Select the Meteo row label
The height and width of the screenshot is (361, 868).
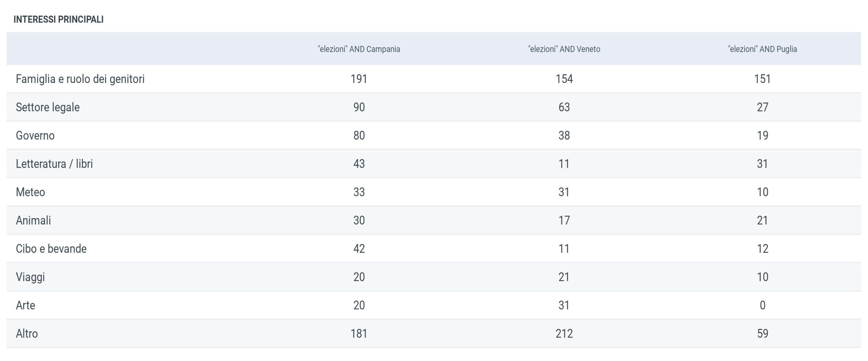point(30,192)
